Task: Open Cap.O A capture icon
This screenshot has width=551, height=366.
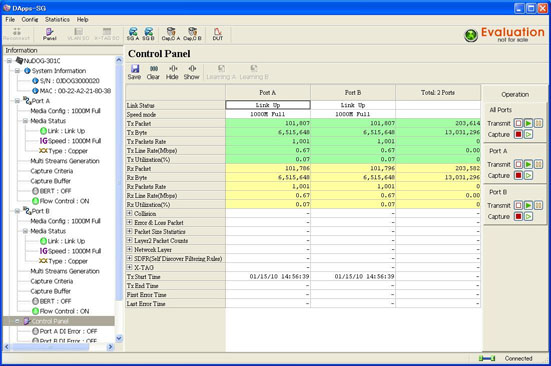Action: click(x=171, y=34)
